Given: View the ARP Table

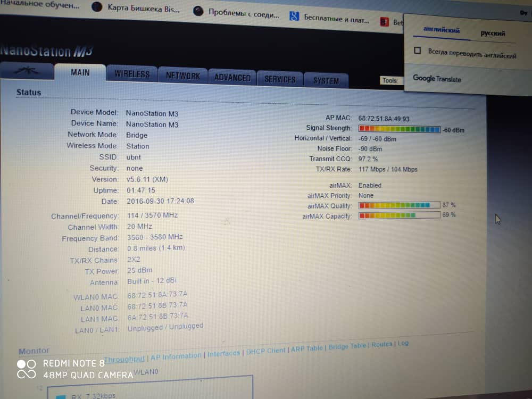Looking at the screenshot, I should click(306, 348).
